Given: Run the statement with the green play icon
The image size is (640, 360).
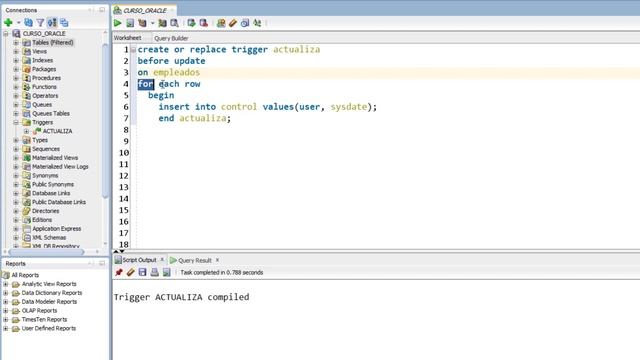Looking at the screenshot, I should click(x=118, y=23).
